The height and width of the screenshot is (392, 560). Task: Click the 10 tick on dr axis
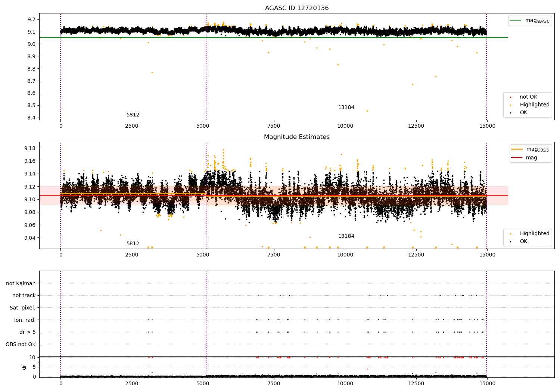(33, 357)
